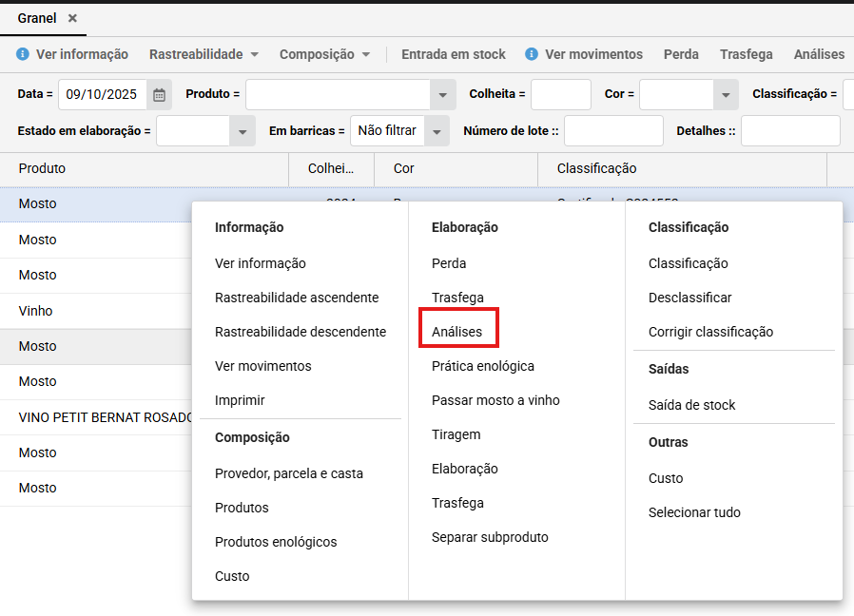
Task: Close the Granel tab with X
Action: click(x=72, y=18)
